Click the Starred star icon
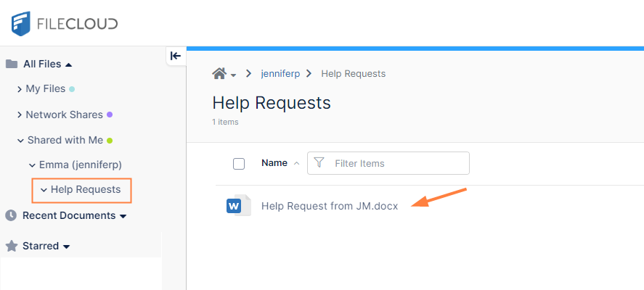Image resolution: width=644 pixels, height=290 pixels. [x=12, y=246]
